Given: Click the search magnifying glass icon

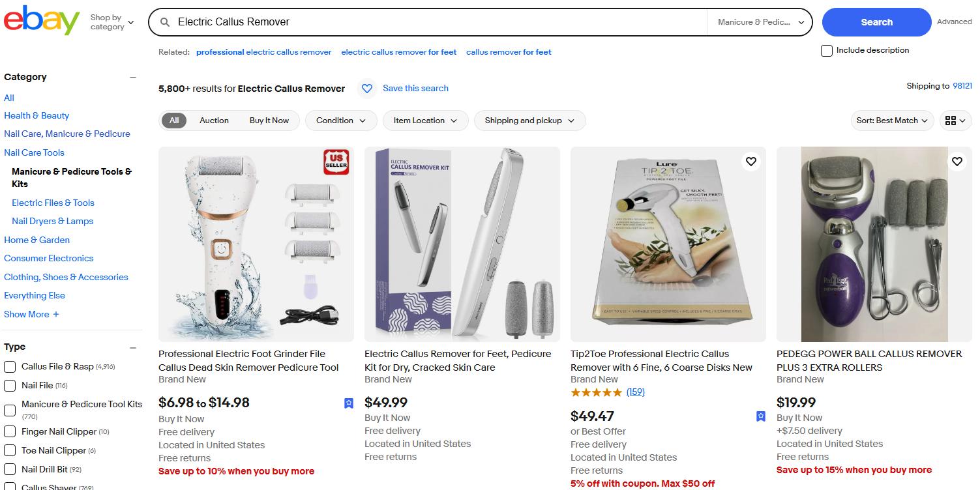Looking at the screenshot, I should click(165, 22).
